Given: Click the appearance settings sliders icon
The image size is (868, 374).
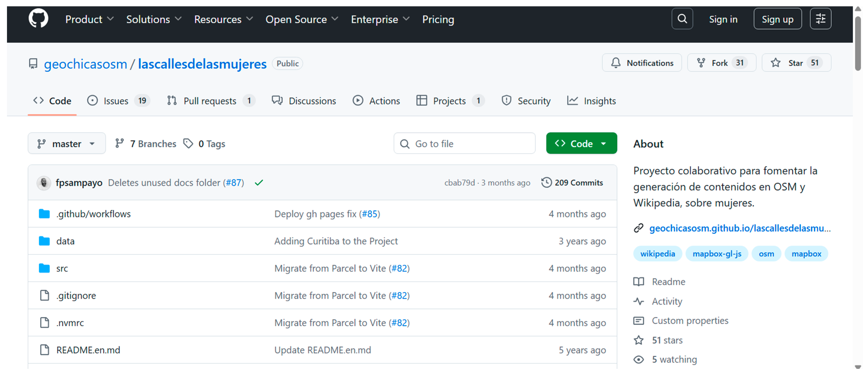Looking at the screenshot, I should (x=820, y=19).
